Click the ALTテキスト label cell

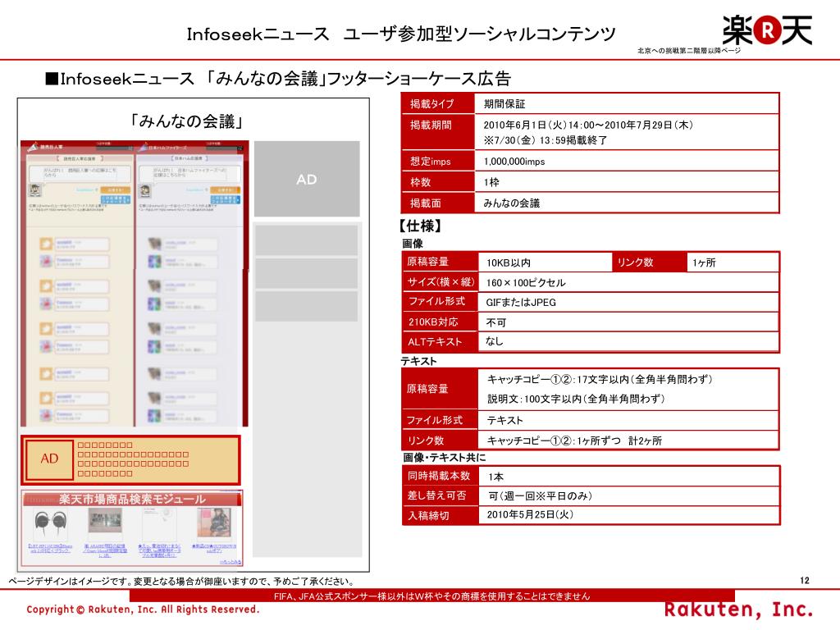coord(441,342)
